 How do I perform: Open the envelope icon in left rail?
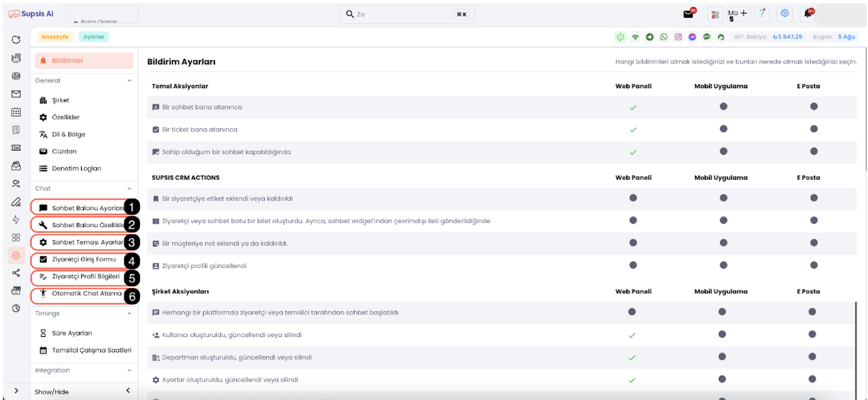coord(16,94)
